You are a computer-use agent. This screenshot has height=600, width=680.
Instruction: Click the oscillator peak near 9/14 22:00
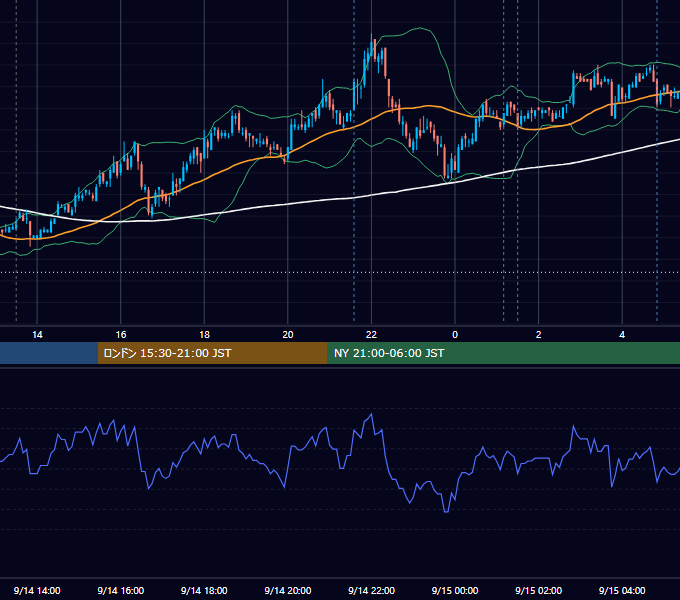coord(371,415)
